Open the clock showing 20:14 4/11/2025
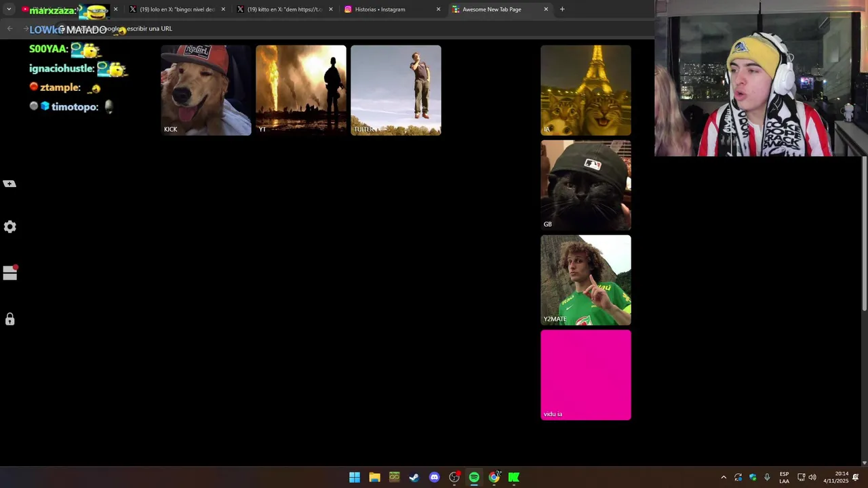This screenshot has height=488, width=868. [x=835, y=477]
